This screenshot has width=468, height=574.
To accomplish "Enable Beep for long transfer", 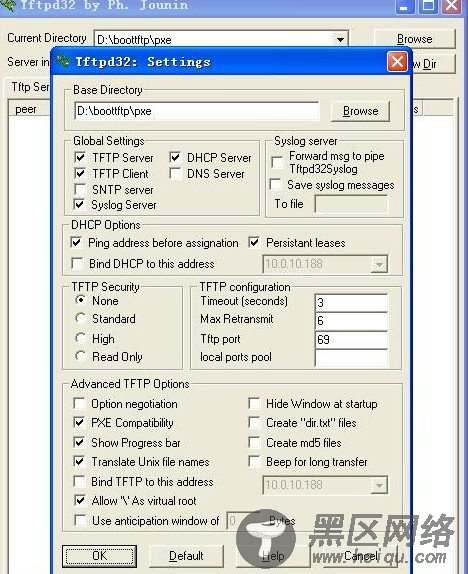I will point(254,461).
